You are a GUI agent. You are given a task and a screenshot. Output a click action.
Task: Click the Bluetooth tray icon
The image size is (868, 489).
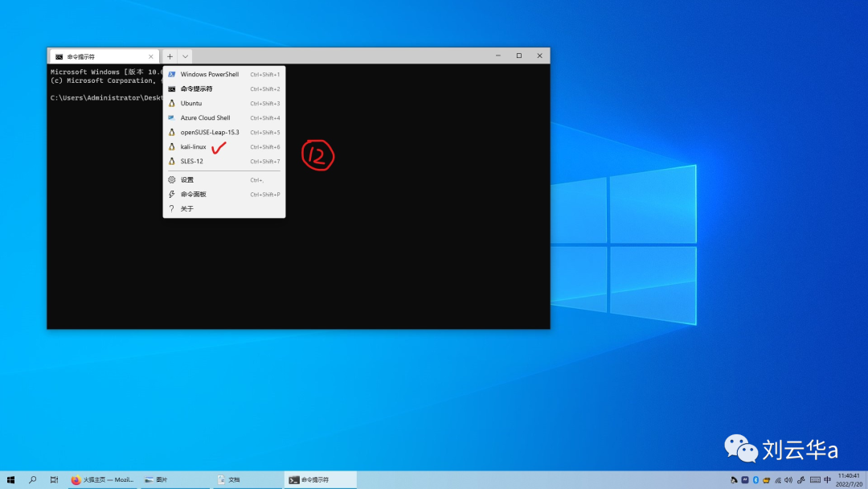[x=755, y=480]
